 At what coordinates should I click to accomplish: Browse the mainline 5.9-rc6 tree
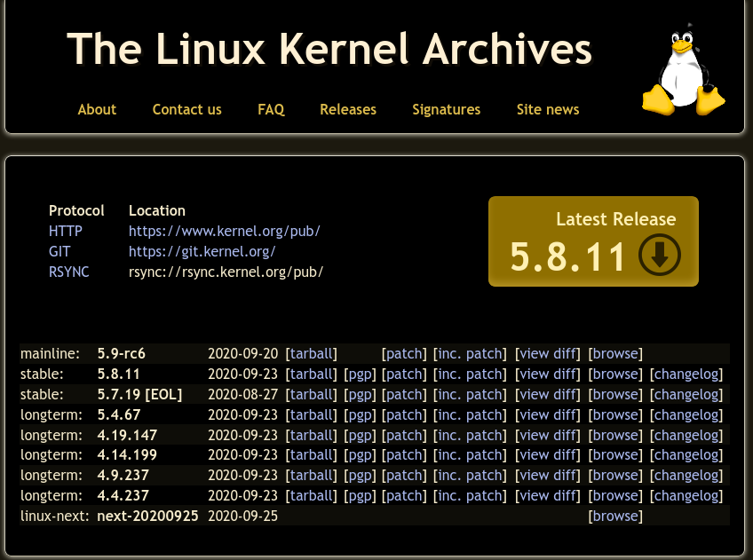pos(615,353)
